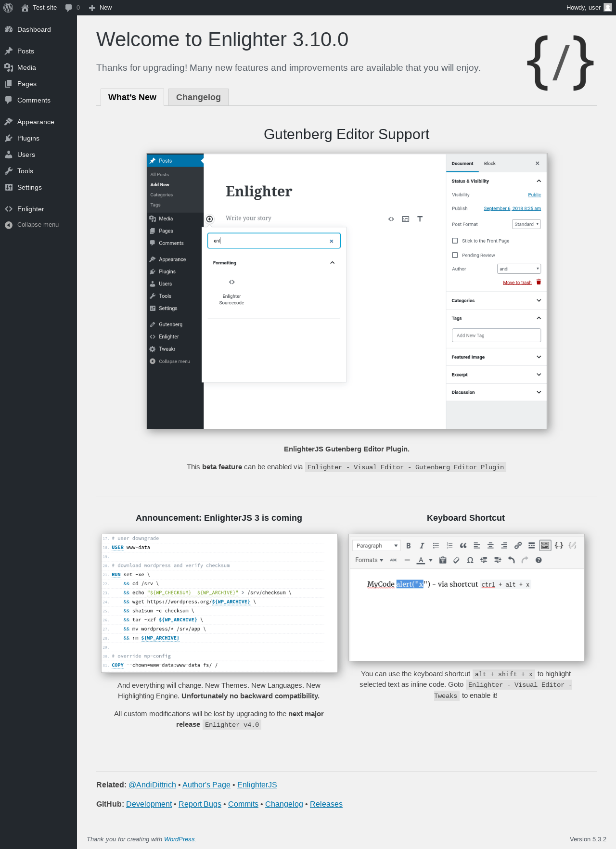This screenshot has height=849, width=616.
Task: Click the EnlighterJS link in Related
Action: pos(257,785)
